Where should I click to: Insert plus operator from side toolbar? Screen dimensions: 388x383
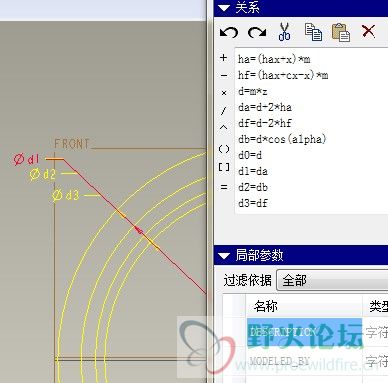[224, 58]
